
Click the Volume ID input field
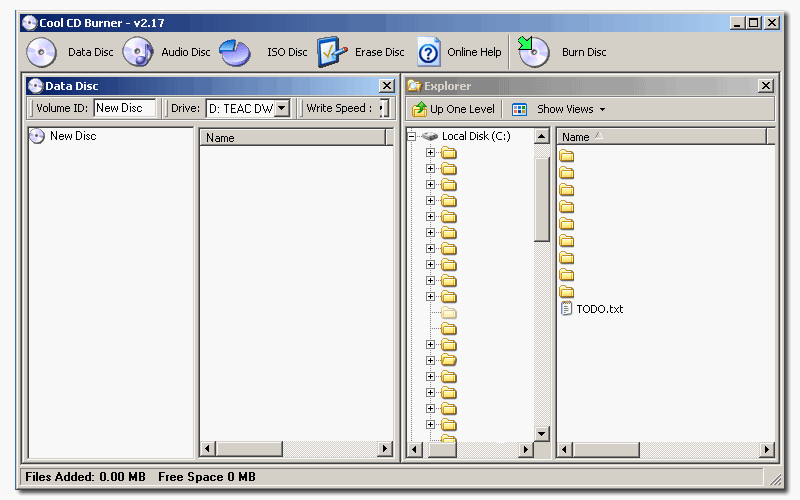tap(125, 108)
